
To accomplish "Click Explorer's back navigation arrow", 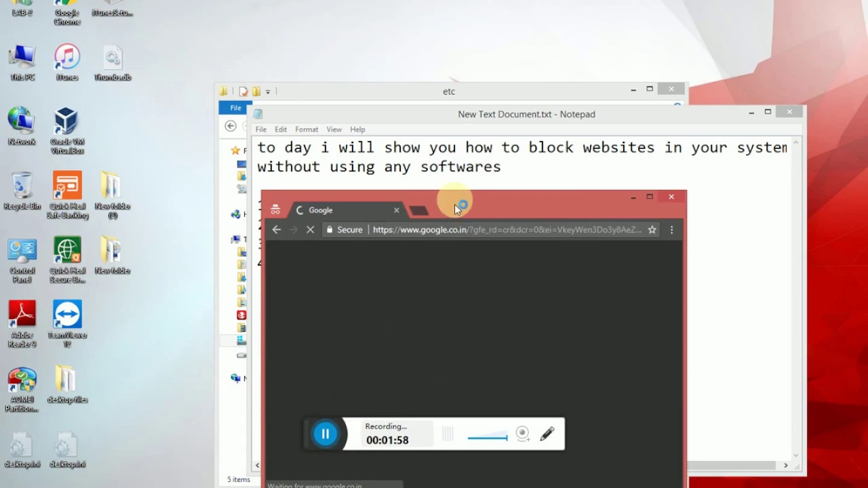I will (x=231, y=126).
